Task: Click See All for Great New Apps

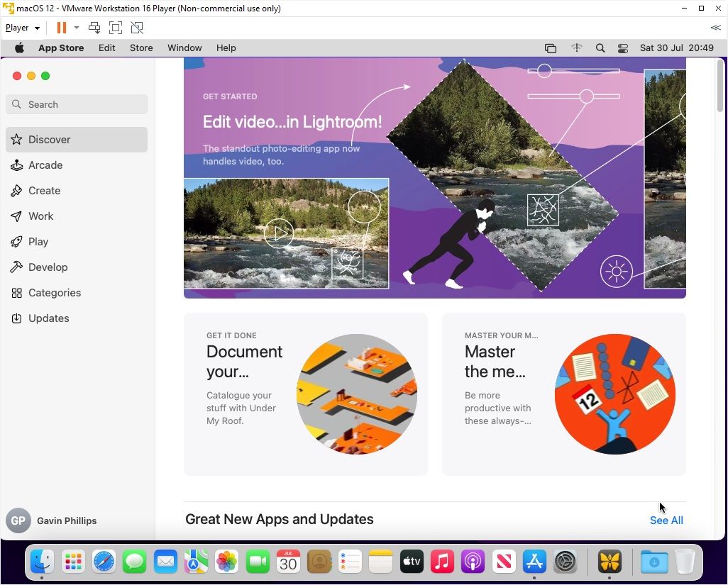Action: point(666,520)
